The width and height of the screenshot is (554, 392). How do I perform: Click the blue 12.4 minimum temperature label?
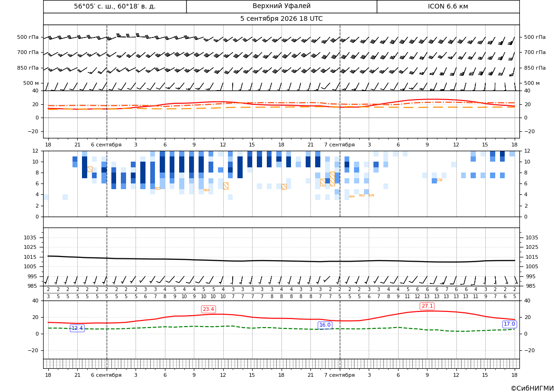[77, 328]
